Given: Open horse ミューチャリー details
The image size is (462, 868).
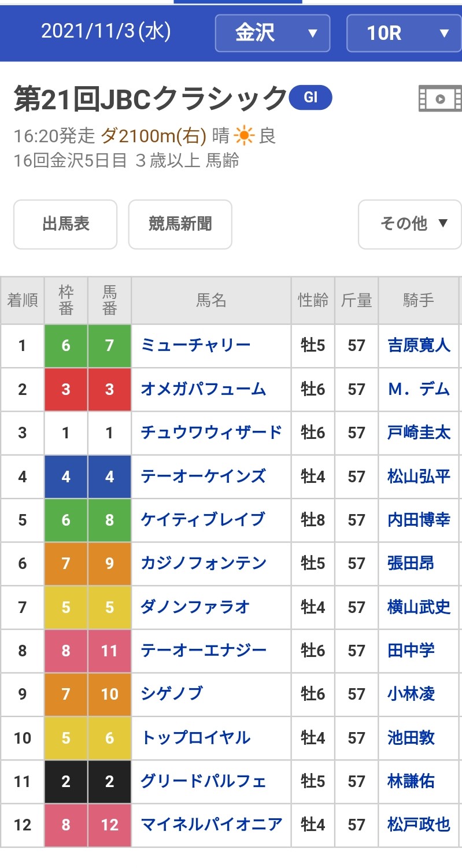Looking at the screenshot, I should tap(195, 346).
